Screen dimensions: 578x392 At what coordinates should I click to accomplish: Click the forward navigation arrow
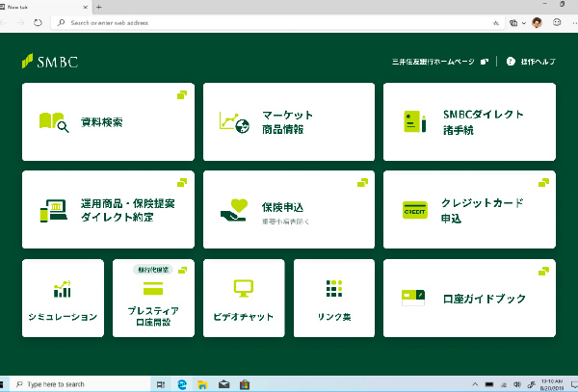pos(20,23)
